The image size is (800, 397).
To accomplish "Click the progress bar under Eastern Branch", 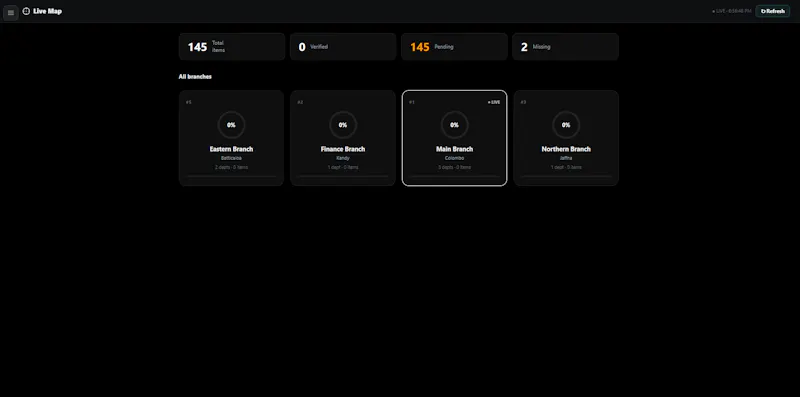I will [x=231, y=177].
